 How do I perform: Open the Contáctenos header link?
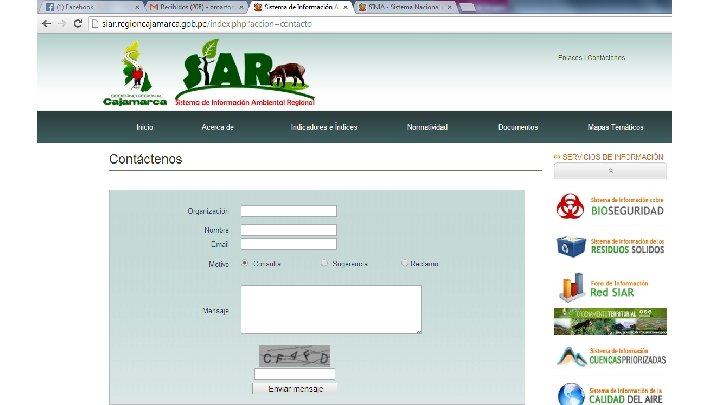coord(606,58)
